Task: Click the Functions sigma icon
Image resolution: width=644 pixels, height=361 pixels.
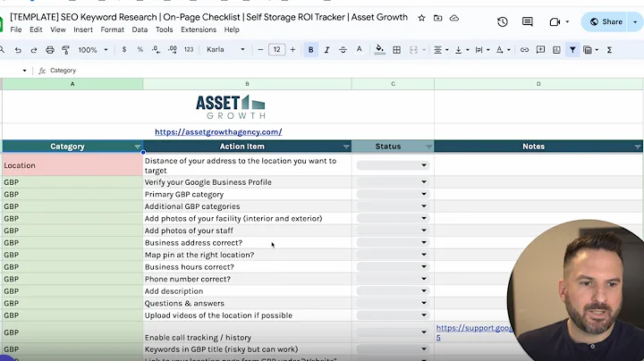Action: [609, 50]
